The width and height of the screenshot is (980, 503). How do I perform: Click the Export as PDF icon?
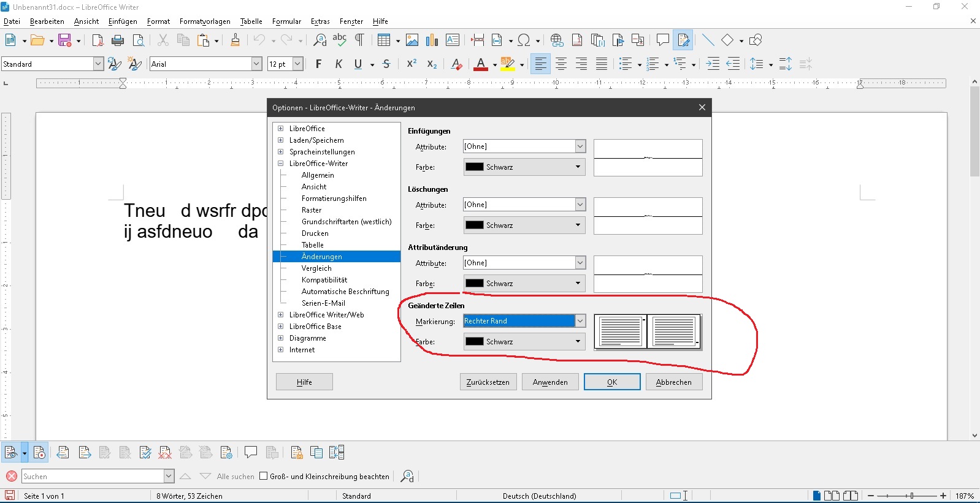[x=98, y=40]
